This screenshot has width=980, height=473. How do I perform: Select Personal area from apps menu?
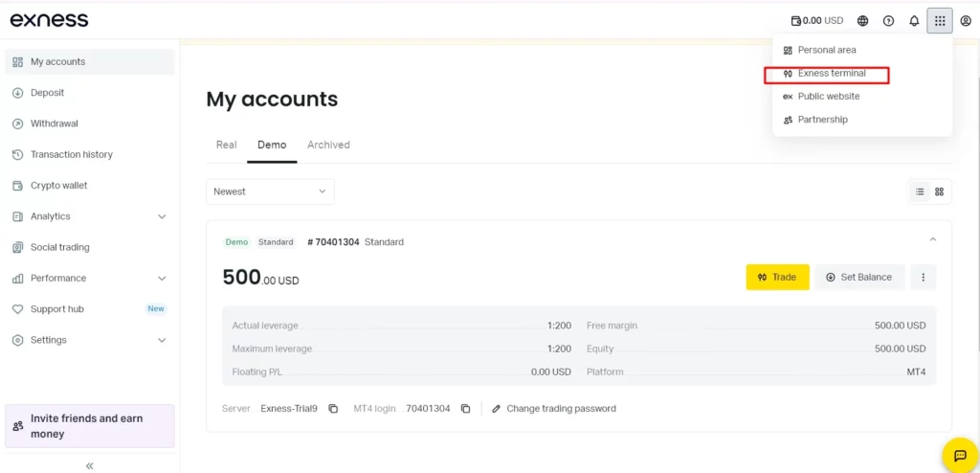(x=862, y=50)
